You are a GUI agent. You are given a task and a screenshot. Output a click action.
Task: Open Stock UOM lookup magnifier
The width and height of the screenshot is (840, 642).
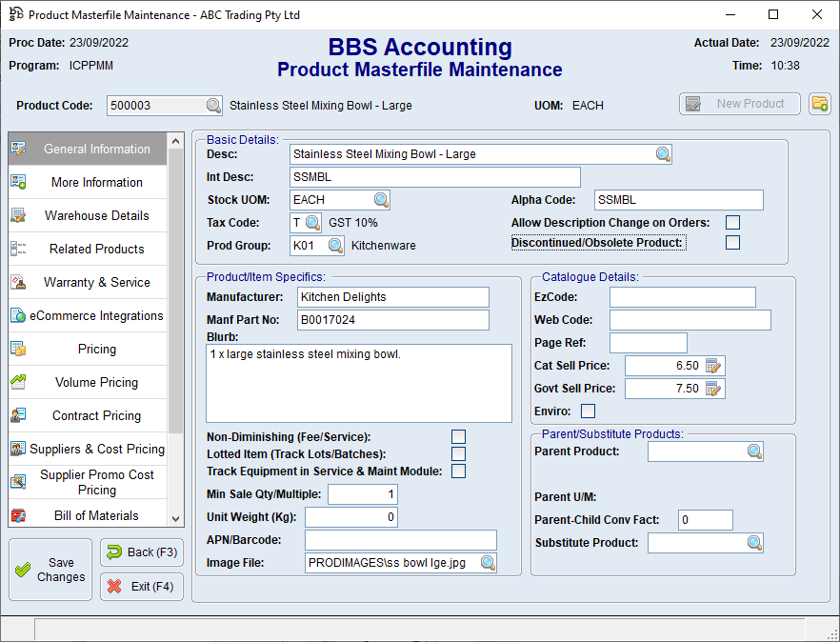pyautogui.click(x=381, y=200)
